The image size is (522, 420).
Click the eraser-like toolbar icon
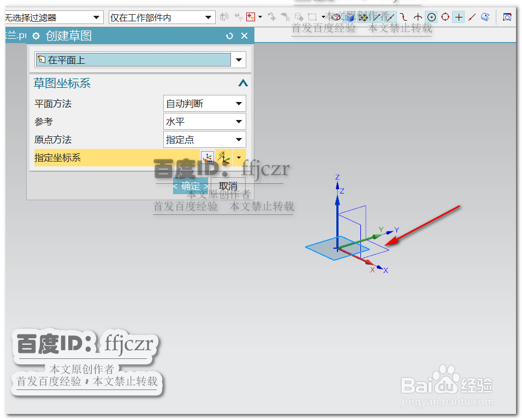pyautogui.click(x=336, y=16)
